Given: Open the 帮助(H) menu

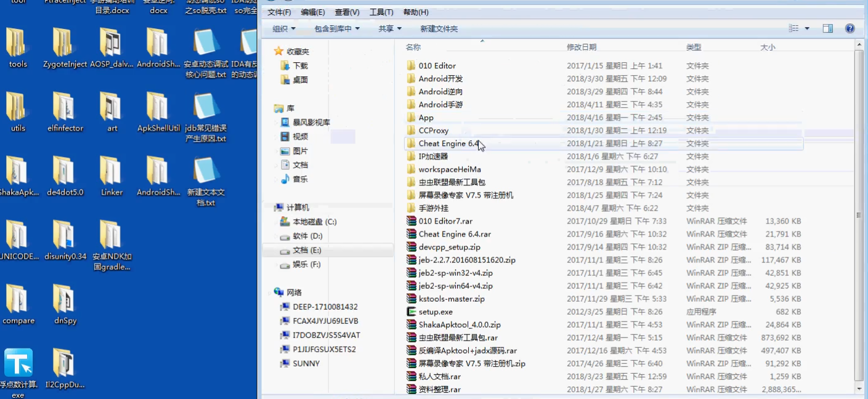Looking at the screenshot, I should point(416,12).
